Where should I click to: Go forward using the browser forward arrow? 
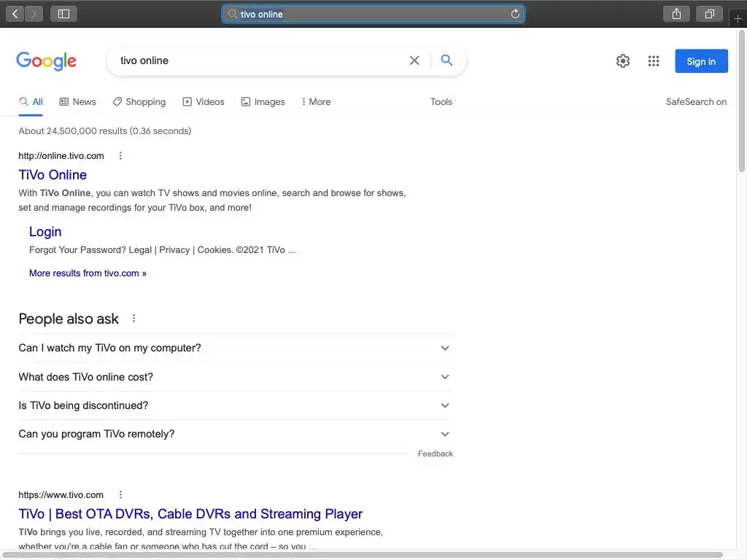coord(34,14)
